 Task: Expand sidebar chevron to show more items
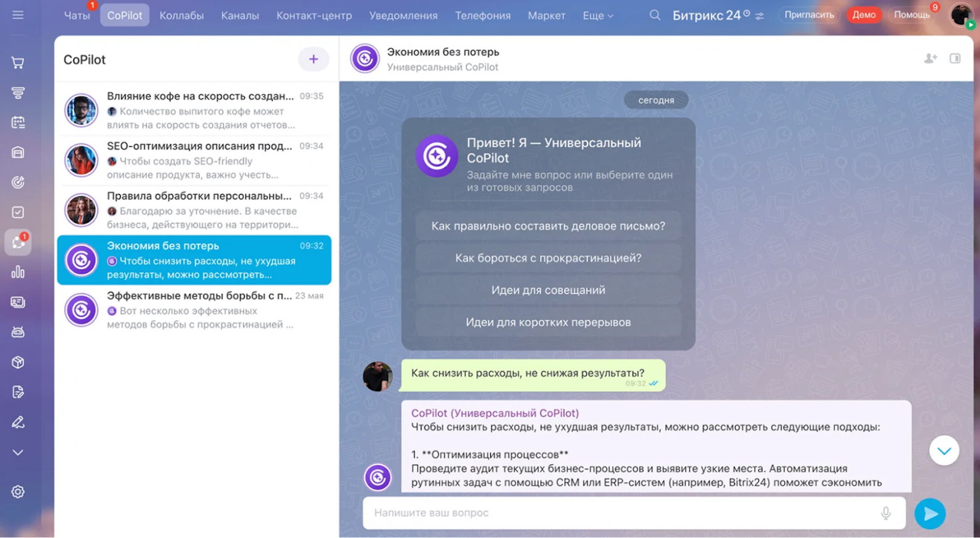click(18, 452)
